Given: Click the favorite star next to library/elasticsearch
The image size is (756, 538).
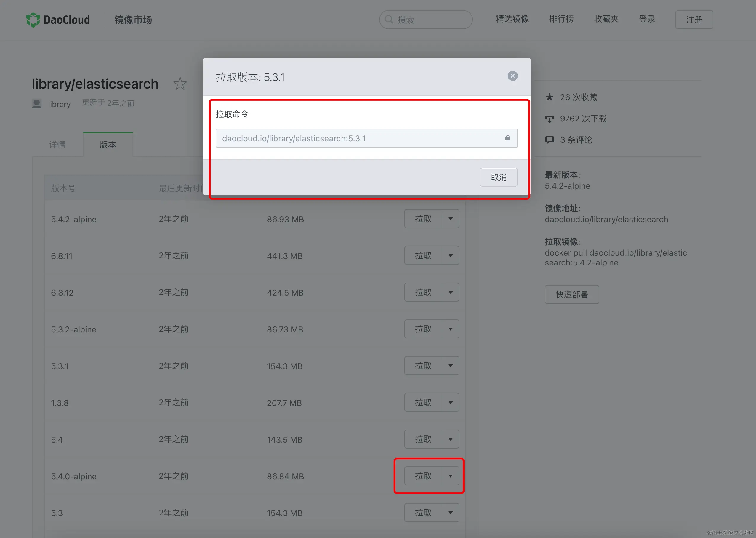Looking at the screenshot, I should [x=180, y=84].
